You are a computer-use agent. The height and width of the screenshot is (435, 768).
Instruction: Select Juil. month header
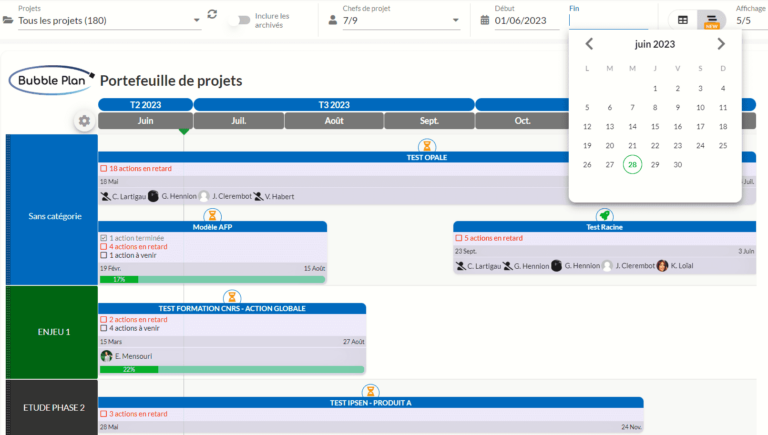239,121
